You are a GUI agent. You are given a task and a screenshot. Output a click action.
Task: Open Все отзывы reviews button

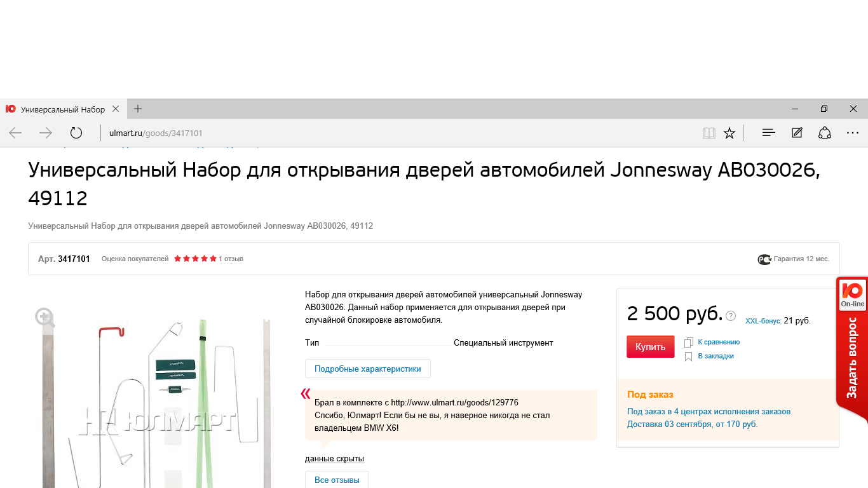[337, 480]
